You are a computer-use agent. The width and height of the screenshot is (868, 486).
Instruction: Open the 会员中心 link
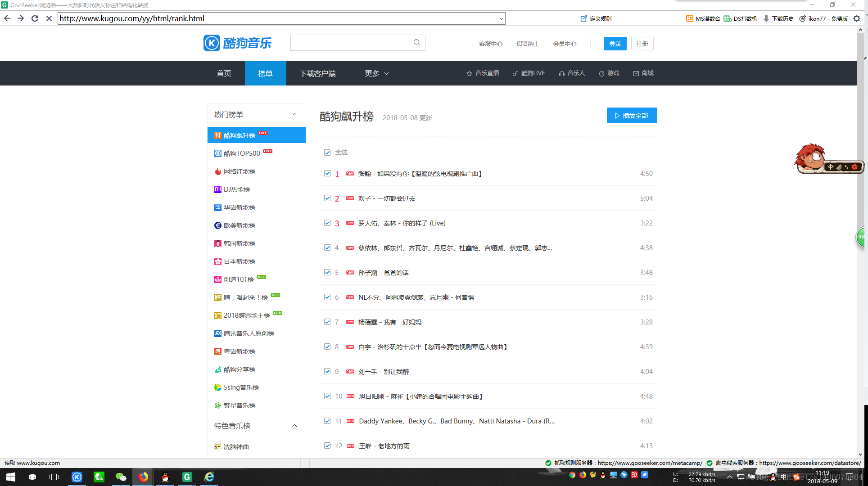coord(565,44)
